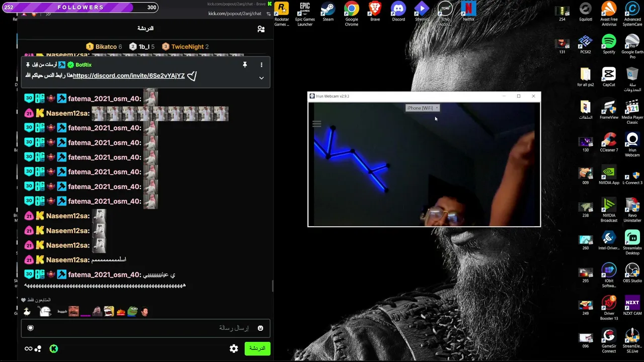This screenshot has width=644, height=362.
Task: Select the Iriun Webcam desktop shortcut
Action: 632,145
